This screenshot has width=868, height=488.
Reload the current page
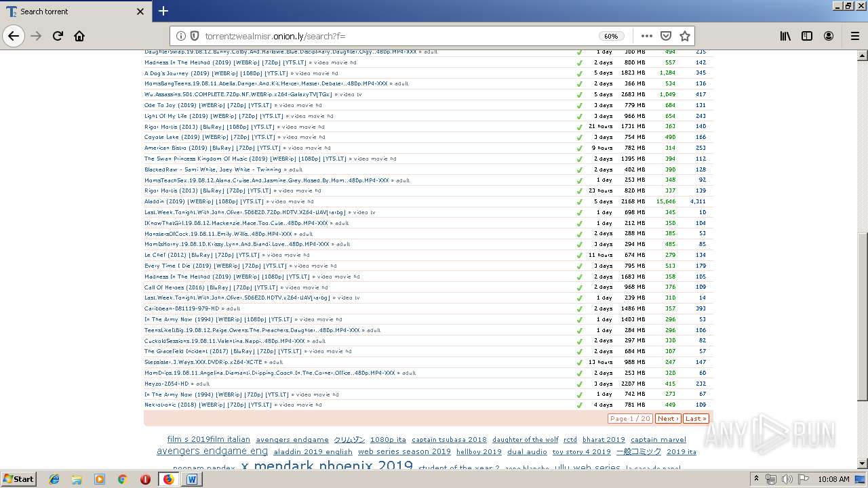pos(58,36)
